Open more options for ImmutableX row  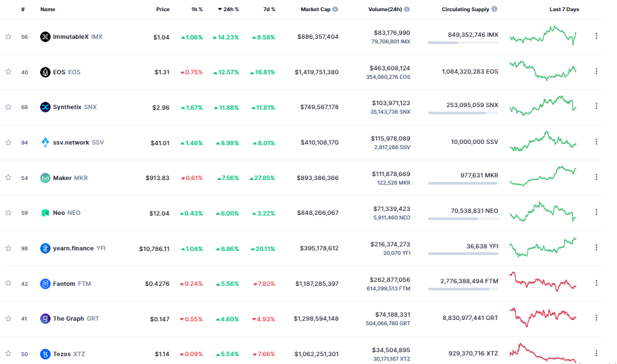[596, 35]
